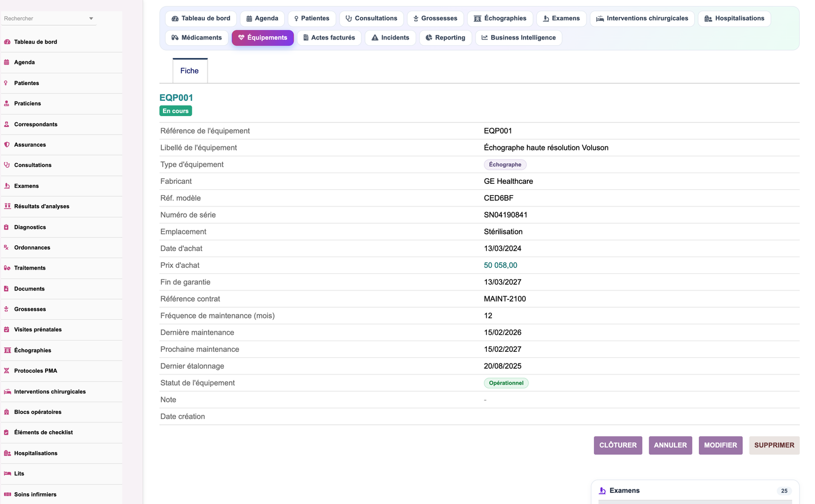Click the Praticiens icon in sidebar

click(x=7, y=104)
